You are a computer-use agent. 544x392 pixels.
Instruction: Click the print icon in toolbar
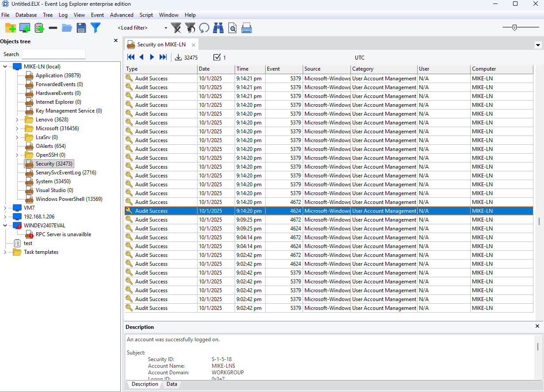coord(247,28)
